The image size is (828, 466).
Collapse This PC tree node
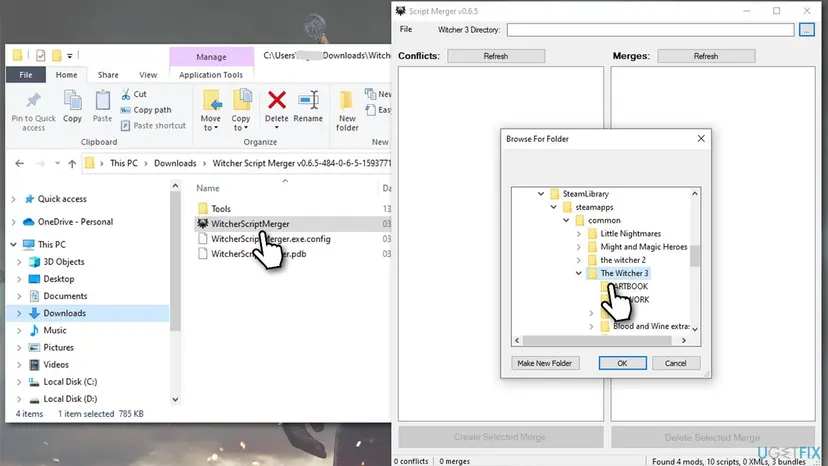14,245
